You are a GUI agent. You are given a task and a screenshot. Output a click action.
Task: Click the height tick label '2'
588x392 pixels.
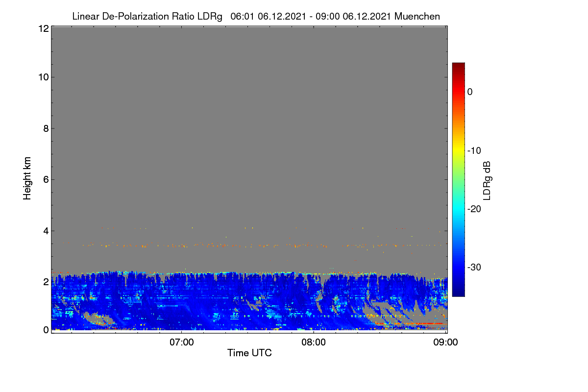tap(46, 282)
